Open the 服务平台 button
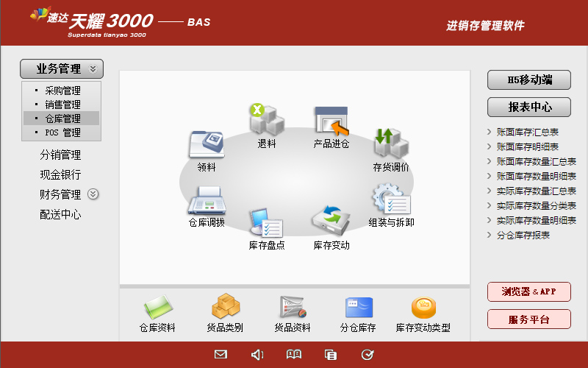 (529, 319)
